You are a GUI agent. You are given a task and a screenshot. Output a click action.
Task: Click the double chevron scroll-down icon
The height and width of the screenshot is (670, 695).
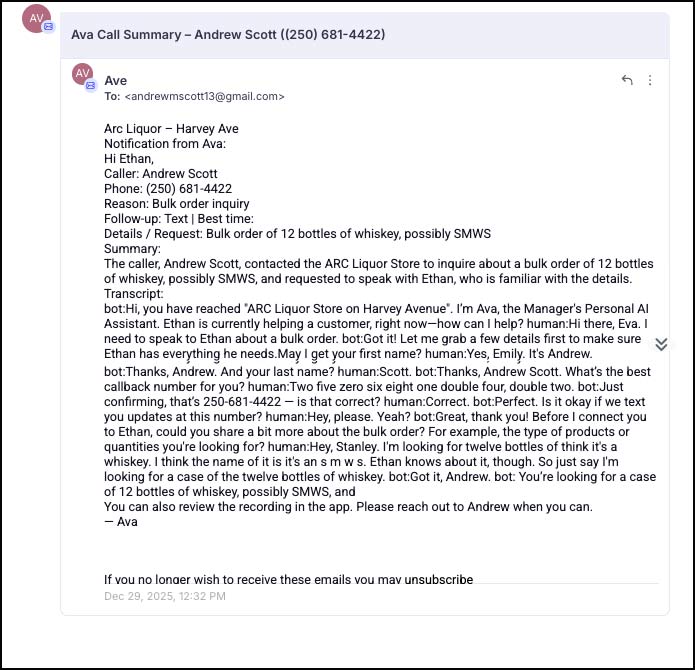point(660,344)
